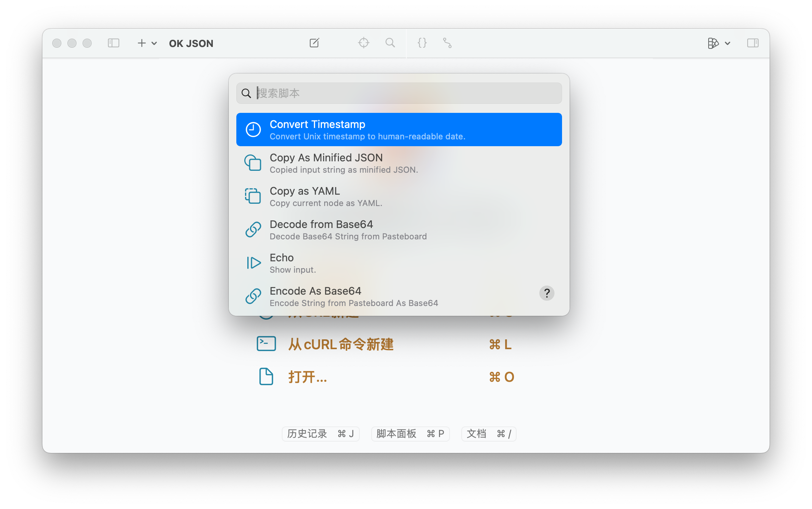This screenshot has width=812, height=509.
Task: Click the Echo play icon
Action: (x=254, y=263)
